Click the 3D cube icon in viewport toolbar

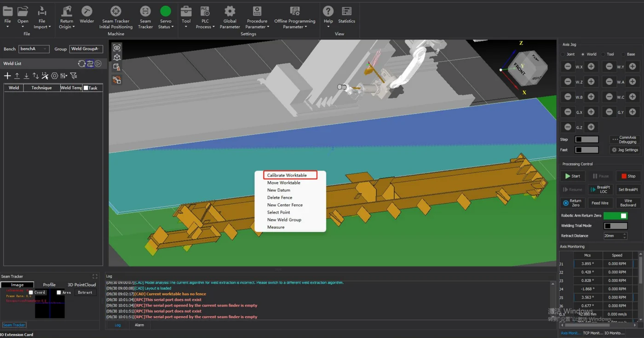coord(117,57)
